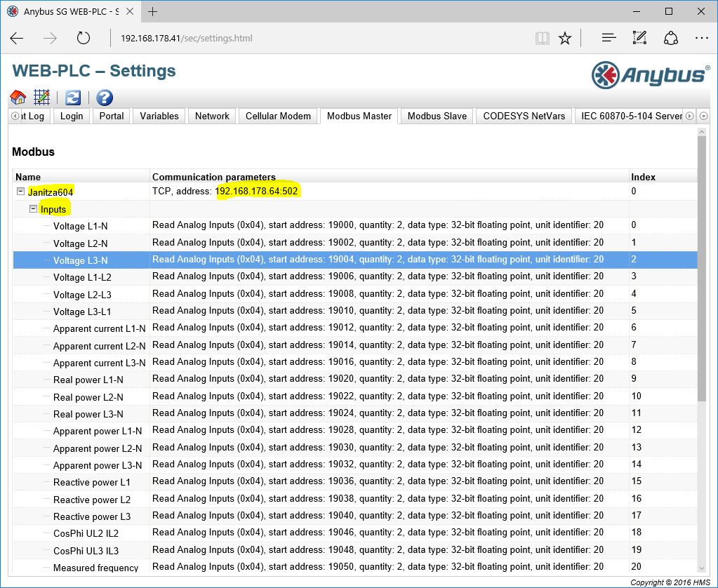Select the Voltage L3-L1 row
Image resolution: width=718 pixels, height=588 pixels.
[x=355, y=311]
